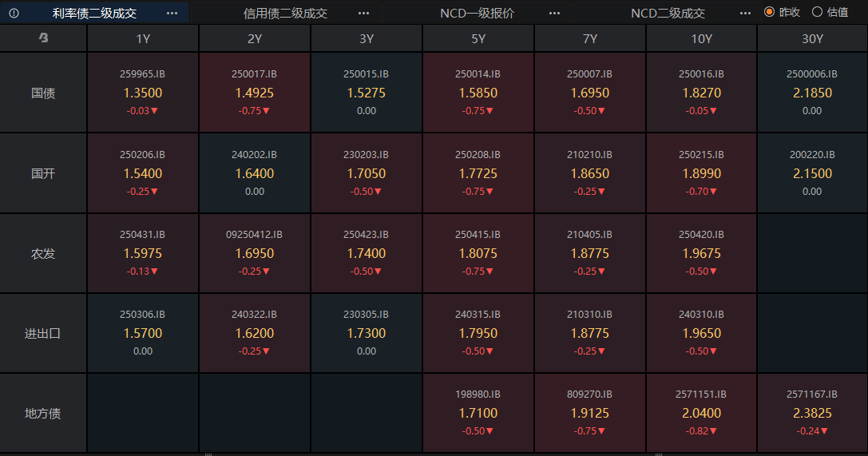
Task: Open the more options menu for 利率债二级成交
Action: pyautogui.click(x=172, y=13)
